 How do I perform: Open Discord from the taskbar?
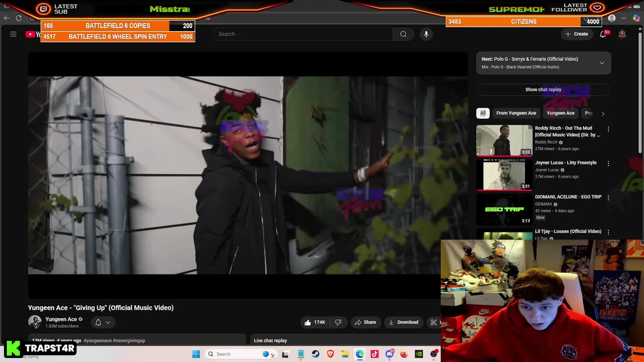pyautogui.click(x=389, y=354)
